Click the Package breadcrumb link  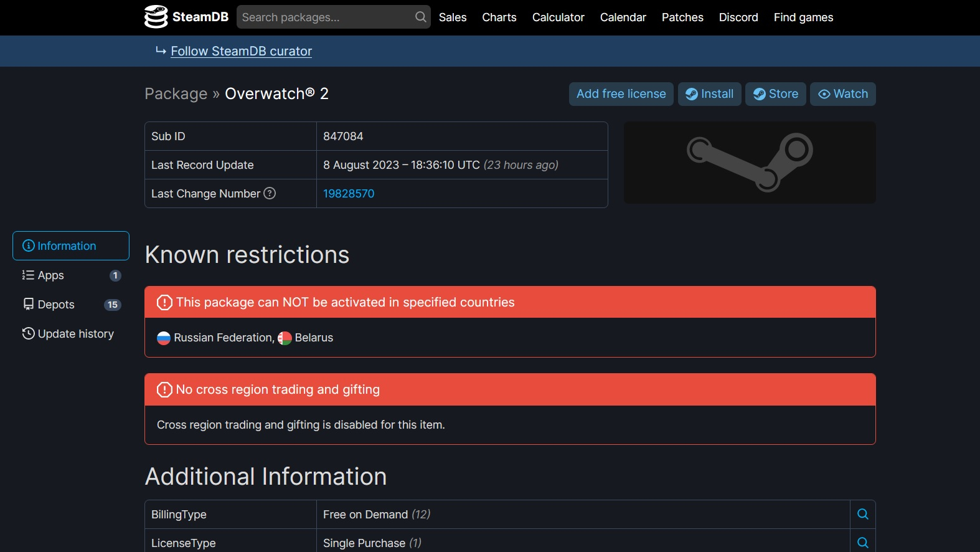click(176, 93)
